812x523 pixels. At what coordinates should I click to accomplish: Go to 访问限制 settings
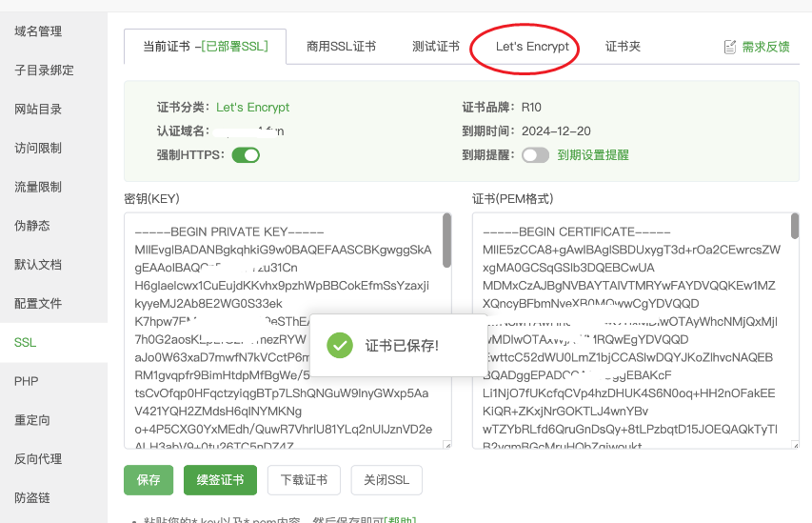coord(38,149)
